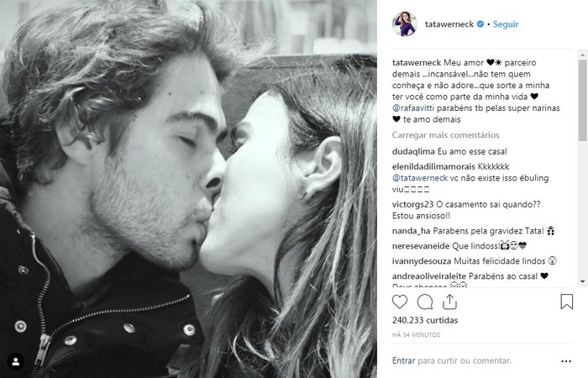Load more comments via Carregar mais comentários

coord(445,135)
